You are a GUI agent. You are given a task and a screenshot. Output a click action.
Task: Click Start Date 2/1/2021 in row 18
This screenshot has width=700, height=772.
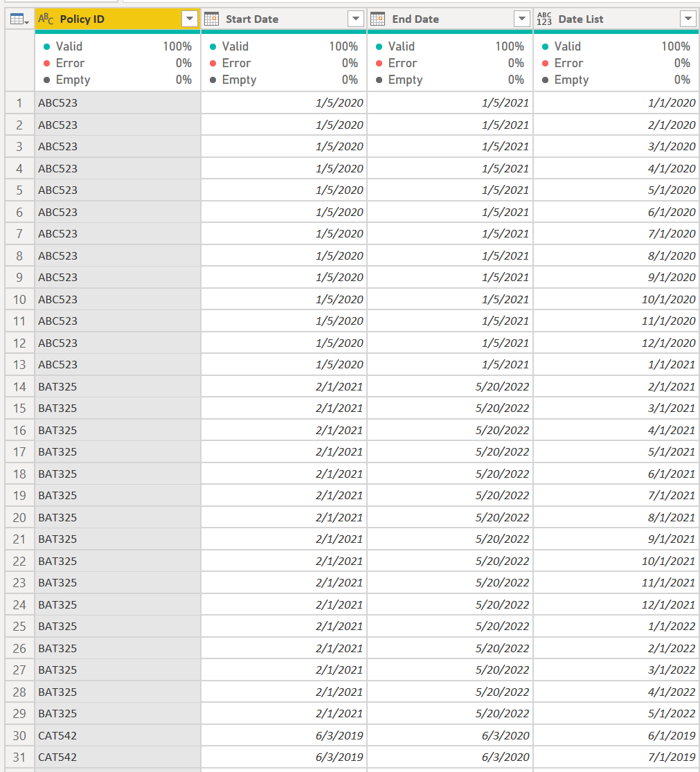tap(284, 474)
